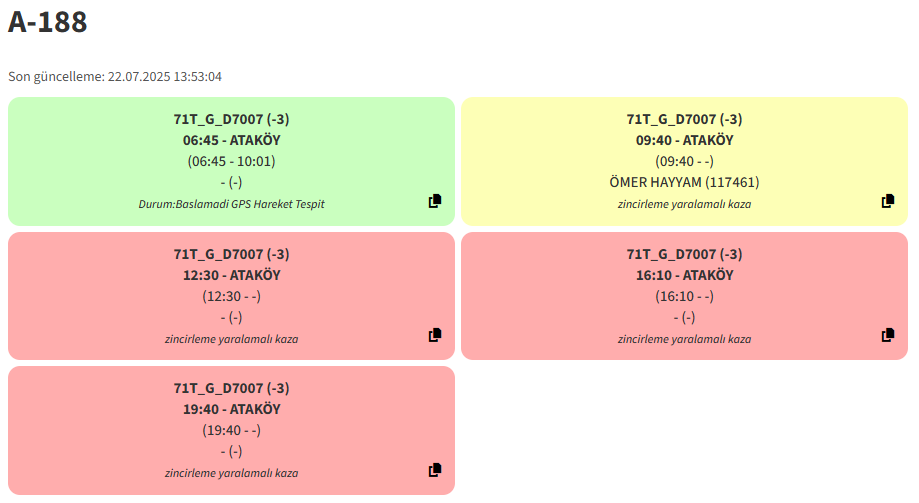Viewport: 919px width, 503px height.
Task: Click driver name ÖMER HAYYAM (117461)
Action: [x=685, y=182]
